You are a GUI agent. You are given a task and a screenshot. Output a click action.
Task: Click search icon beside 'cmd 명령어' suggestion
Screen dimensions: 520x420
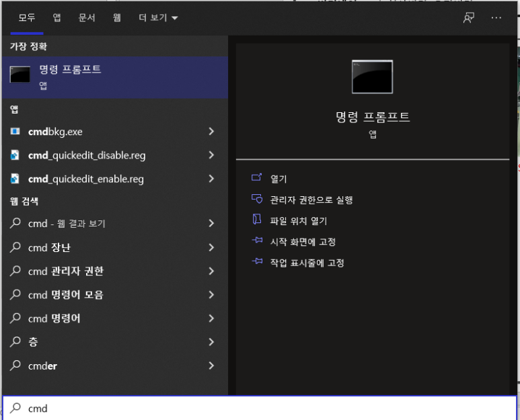15,318
